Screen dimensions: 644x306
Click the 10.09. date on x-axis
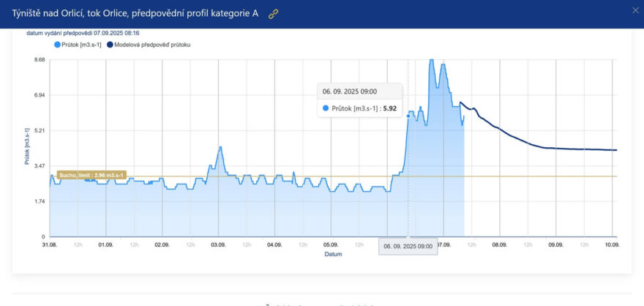click(x=612, y=245)
